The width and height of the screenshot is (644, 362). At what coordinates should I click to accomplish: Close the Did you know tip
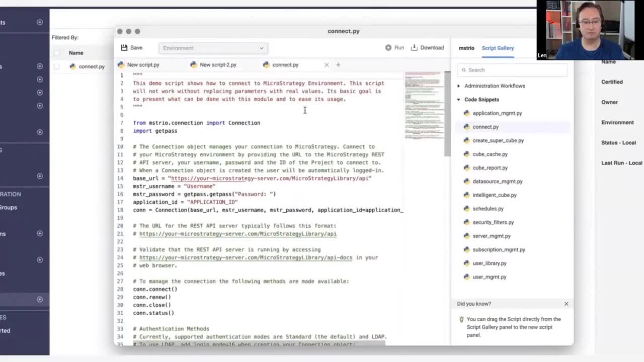click(x=566, y=304)
